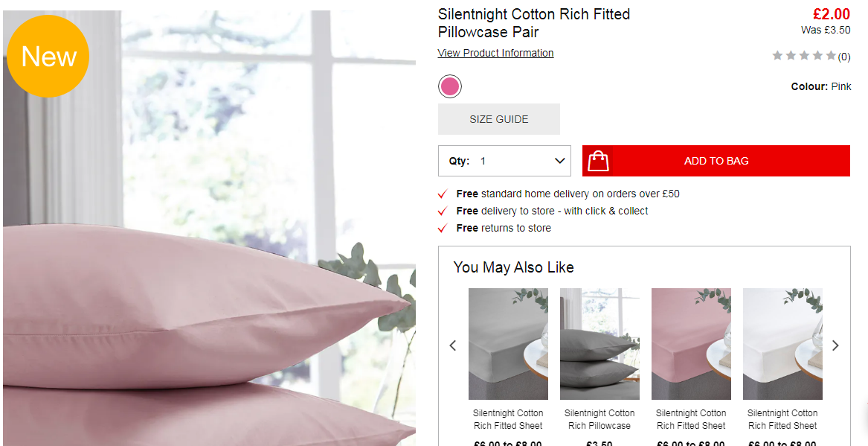Image resolution: width=868 pixels, height=446 pixels.
Task: Click the previous arrow in You May Also Like
Action: 453,345
